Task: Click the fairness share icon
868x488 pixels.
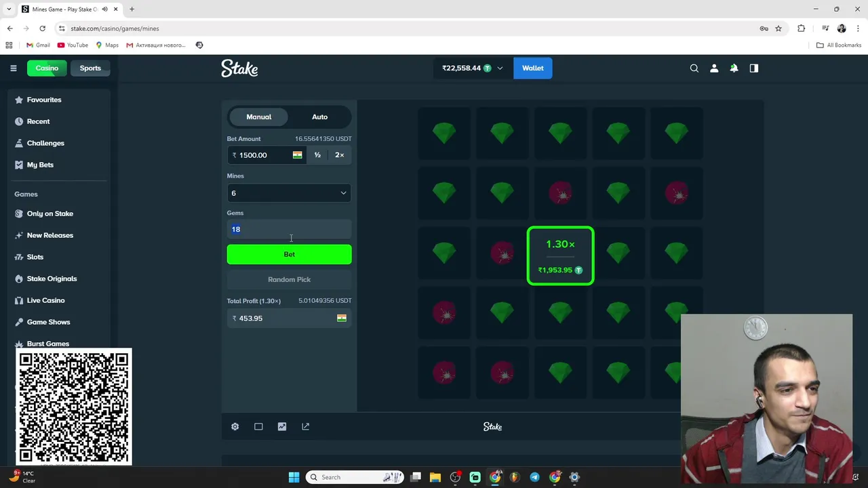Action: tap(306, 426)
